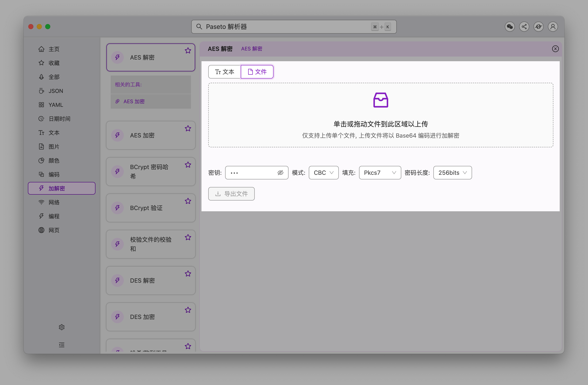Go to 主页 in the sidebar
The width and height of the screenshot is (588, 385).
[x=61, y=49]
